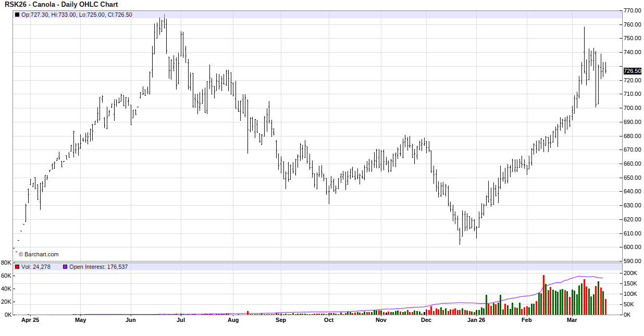Click the purple Open Interest legend swatch
Image resolution: width=644 pixels, height=336 pixels.
pos(65,267)
